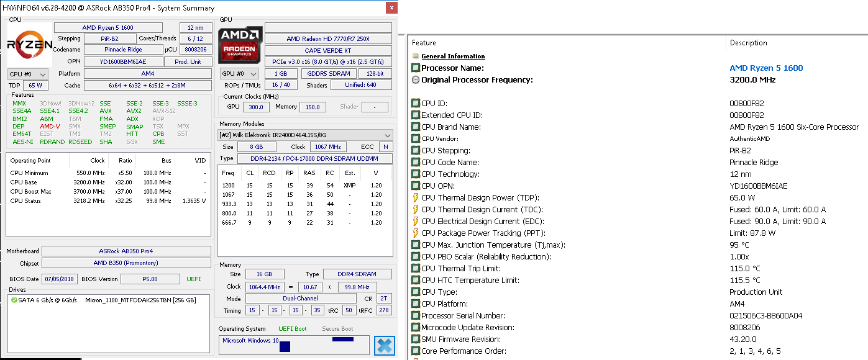This screenshot has width=868, height=360.
Task: Click the icon beside CPU Type
Action: 416,292
